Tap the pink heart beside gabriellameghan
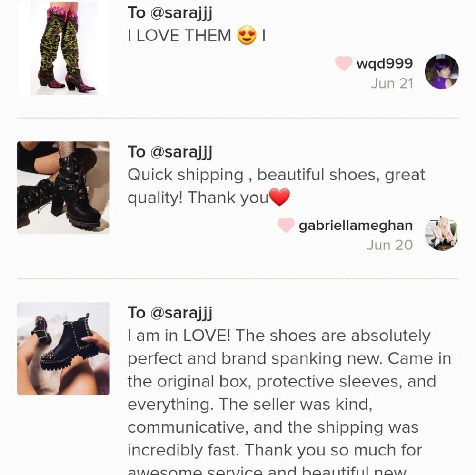The height and width of the screenshot is (475, 476). pos(286,225)
